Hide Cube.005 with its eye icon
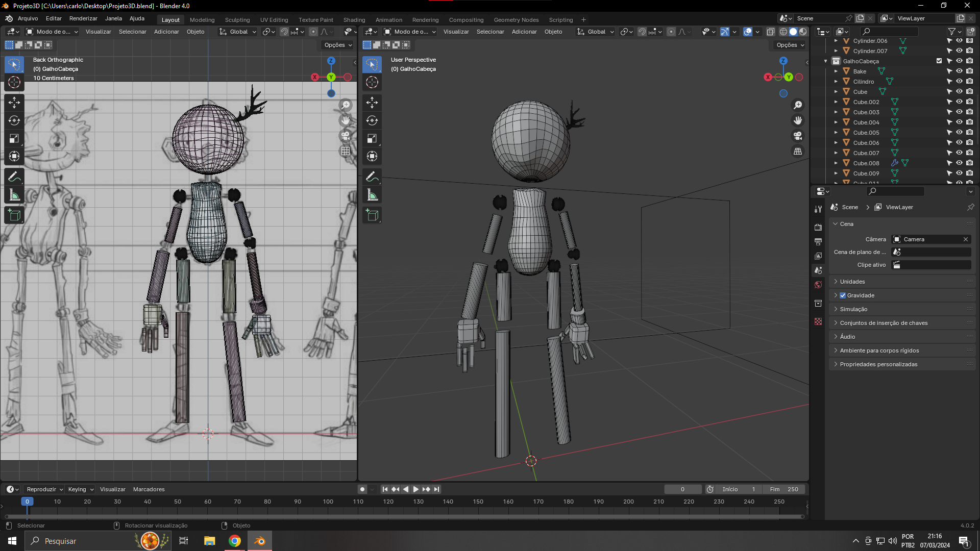Screen dimensions: 980x551 coord(959,132)
